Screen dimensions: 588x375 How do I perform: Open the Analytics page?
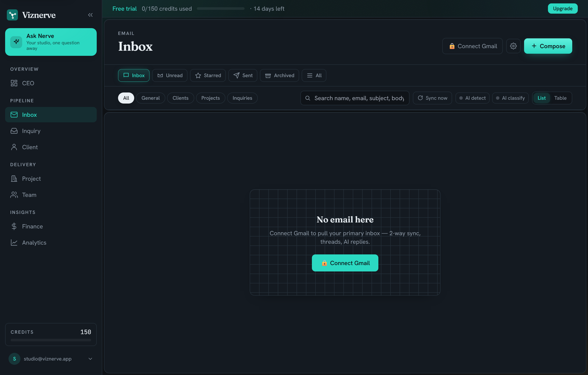51,243
